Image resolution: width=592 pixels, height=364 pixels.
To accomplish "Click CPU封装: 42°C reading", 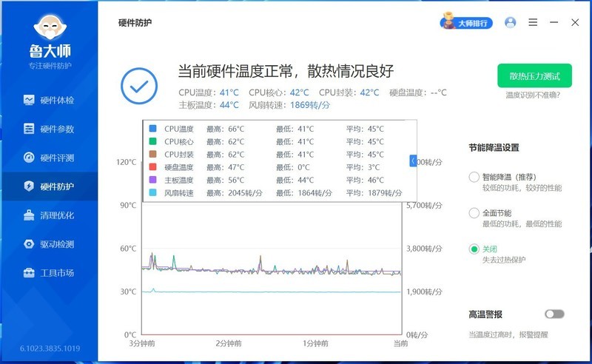I will pyautogui.click(x=349, y=92).
